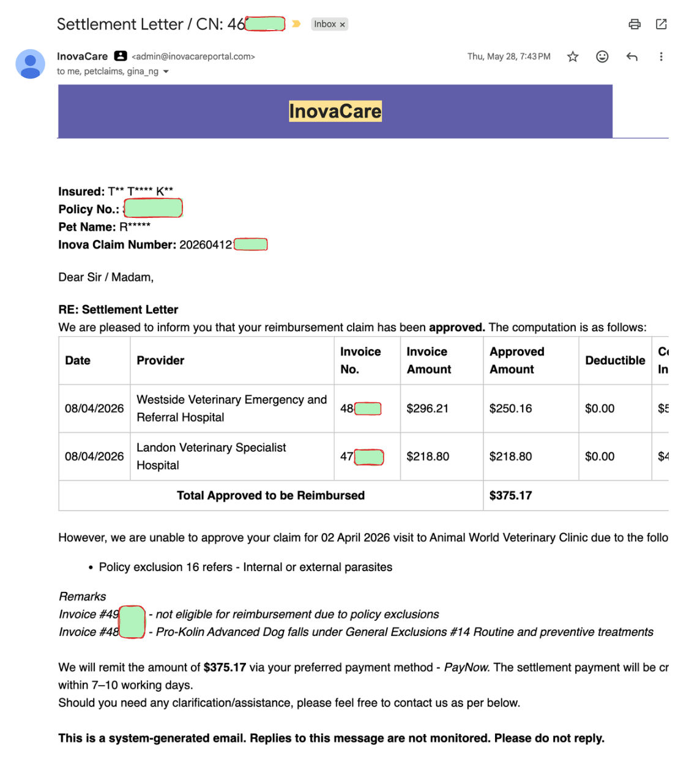Click deductible $0.00 in Landon row
The image size is (700, 764).
pos(600,456)
